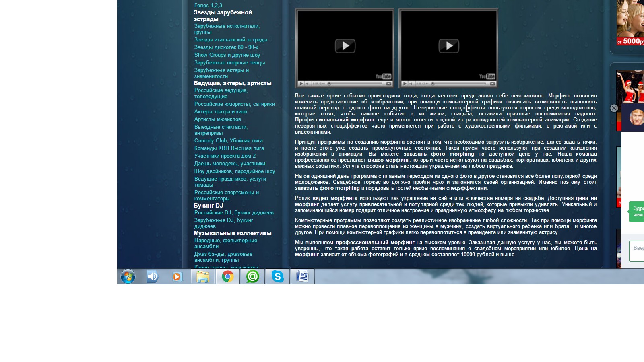Click the fullscreen icon on the first video player
The height and width of the screenshot is (362, 644).
pyautogui.click(x=389, y=84)
